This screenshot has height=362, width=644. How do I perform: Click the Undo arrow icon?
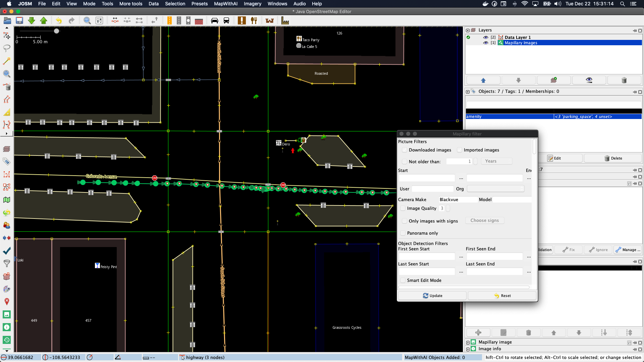pos(59,21)
